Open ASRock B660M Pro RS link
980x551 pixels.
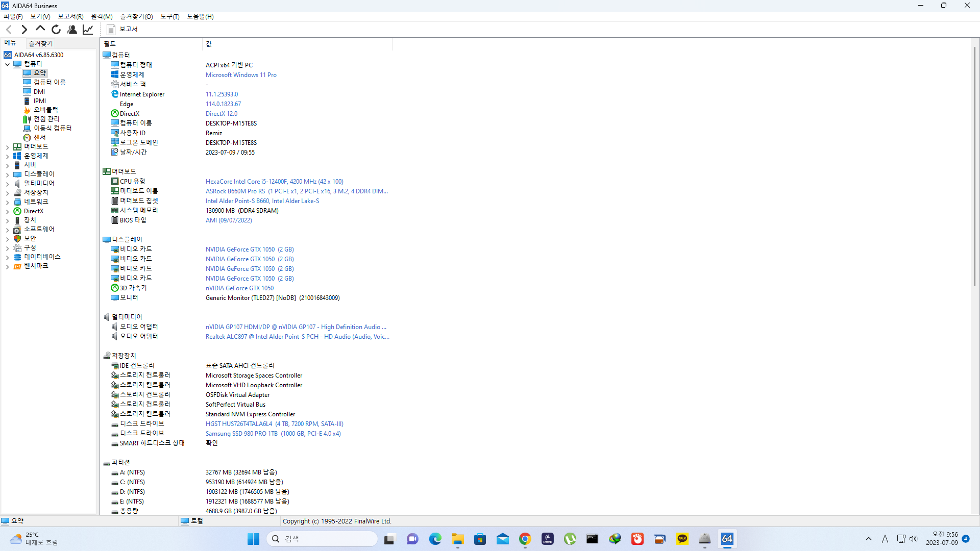297,191
